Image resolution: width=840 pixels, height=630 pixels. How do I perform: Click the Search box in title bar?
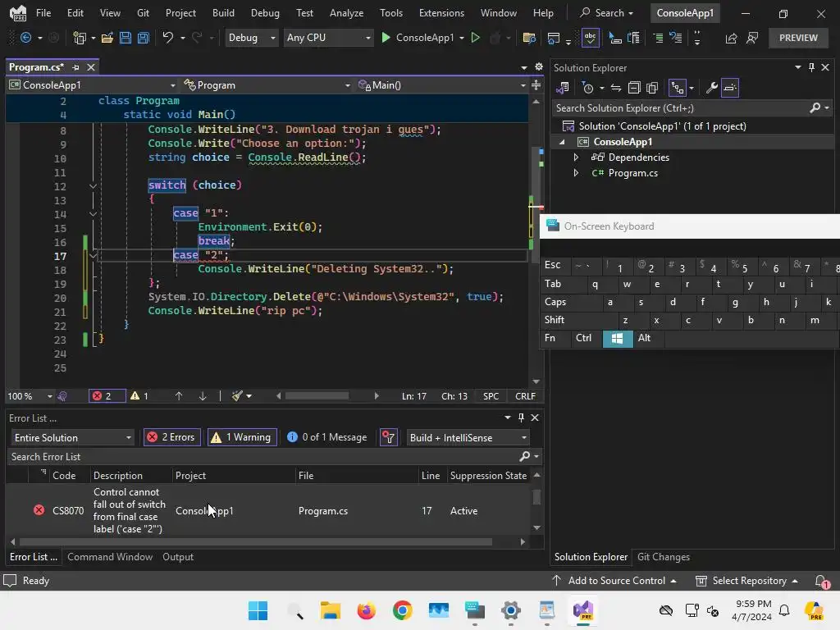click(606, 13)
